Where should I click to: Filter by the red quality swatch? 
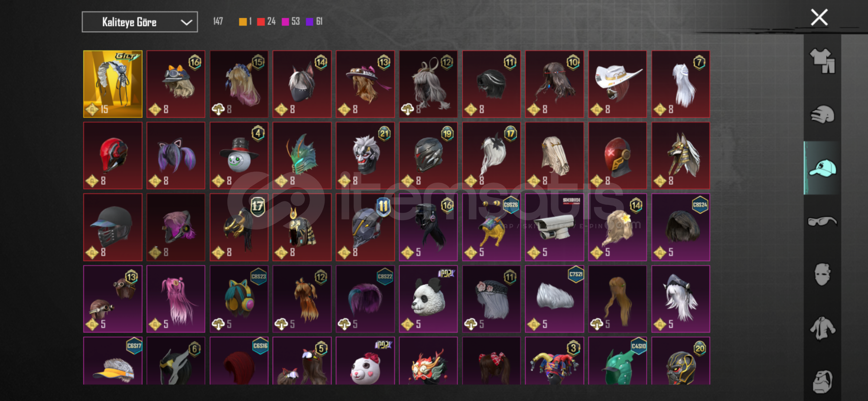pyautogui.click(x=261, y=22)
